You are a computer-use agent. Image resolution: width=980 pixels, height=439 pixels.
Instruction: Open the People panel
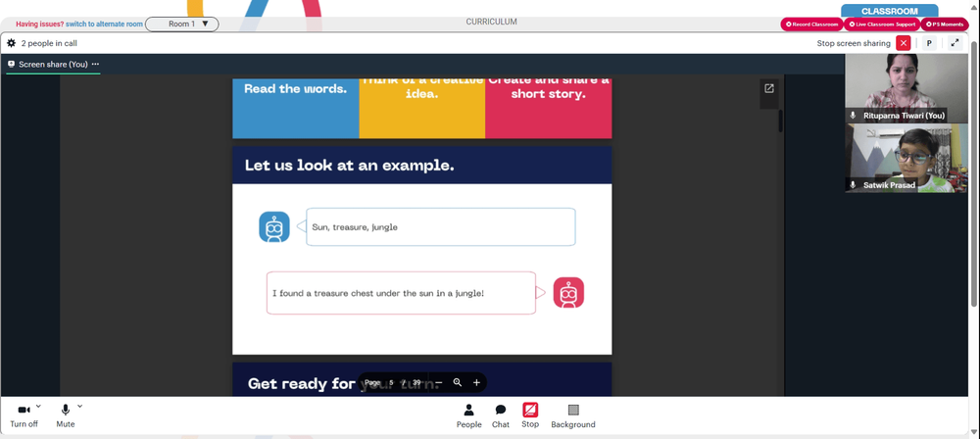point(468,415)
